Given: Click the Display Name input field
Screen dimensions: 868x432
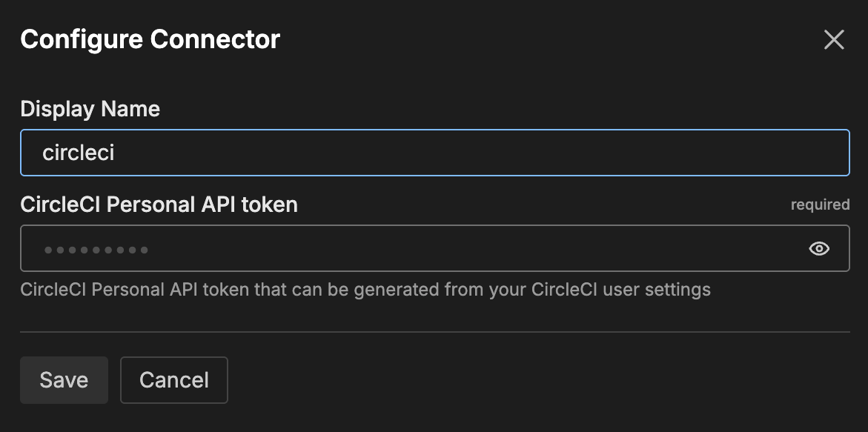Looking at the screenshot, I should pos(434,153).
